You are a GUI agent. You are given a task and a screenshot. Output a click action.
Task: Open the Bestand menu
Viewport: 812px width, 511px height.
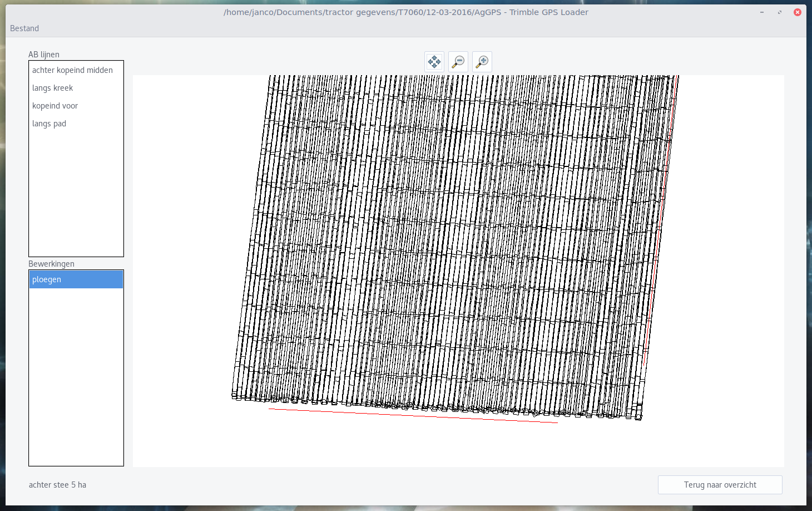pyautogui.click(x=24, y=28)
